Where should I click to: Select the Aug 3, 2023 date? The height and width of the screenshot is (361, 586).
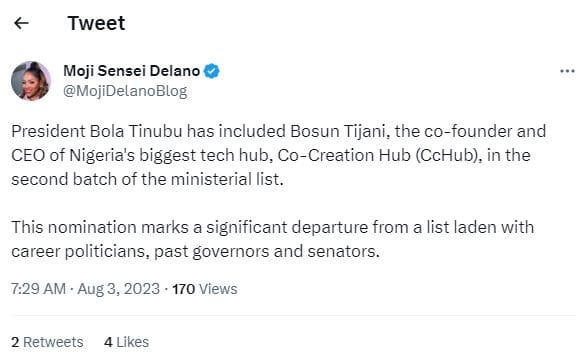tap(118, 289)
